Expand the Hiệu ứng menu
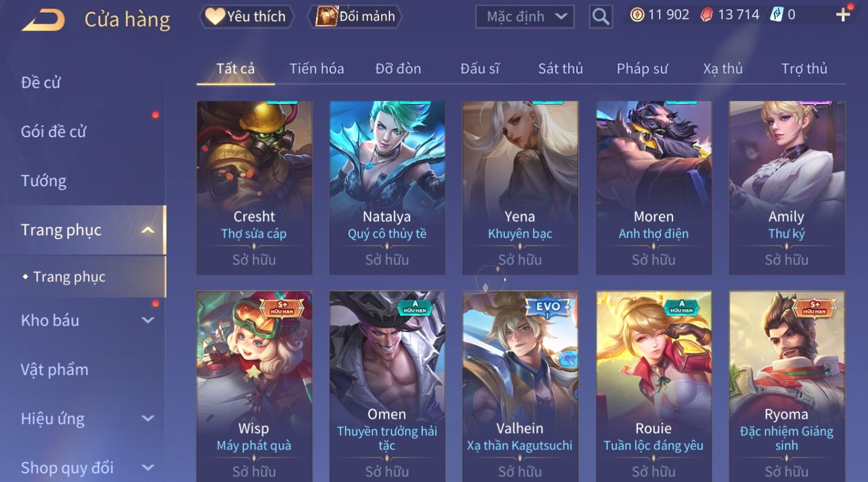Viewport: 868px width, 482px height. coord(148,419)
